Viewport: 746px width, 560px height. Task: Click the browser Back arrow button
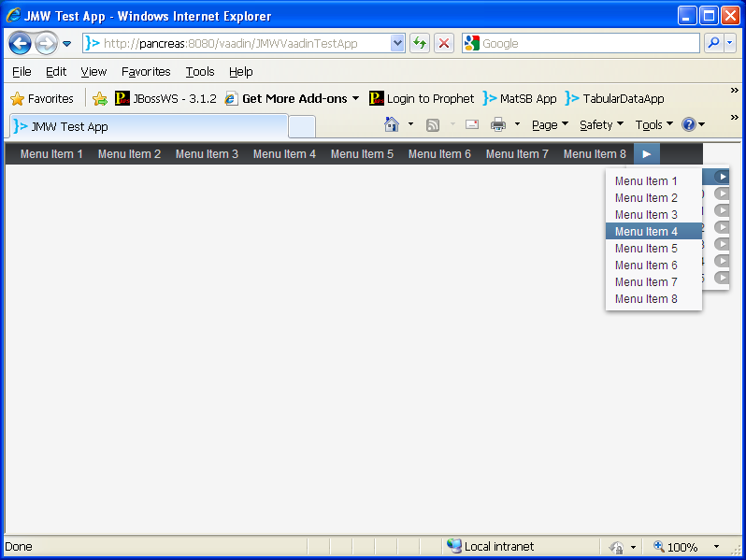point(21,43)
